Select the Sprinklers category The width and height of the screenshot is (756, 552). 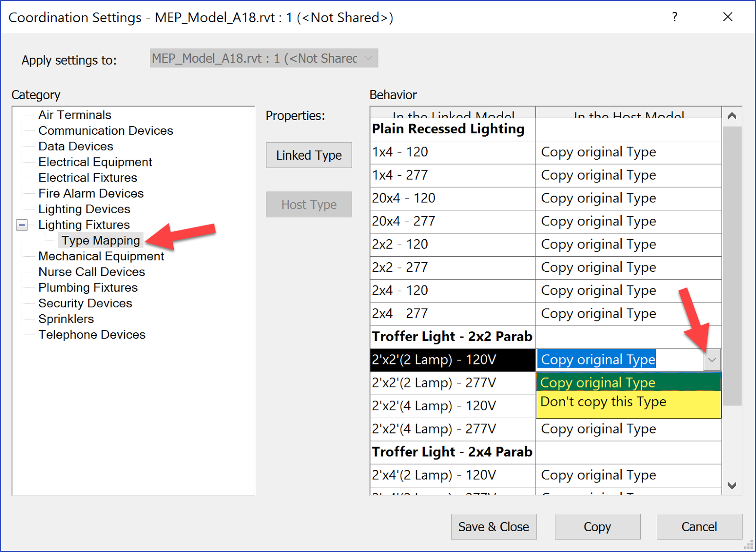[x=66, y=319]
